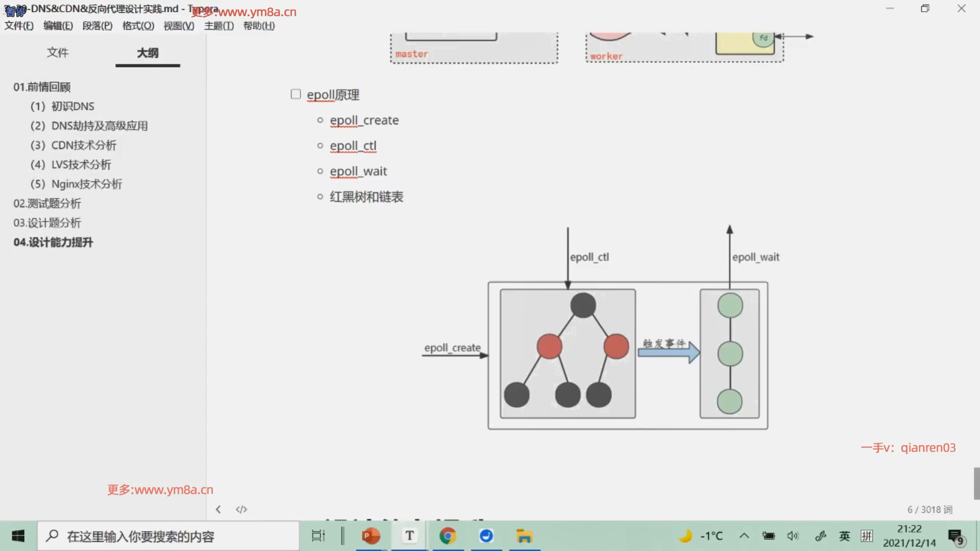The image size is (980, 551).
Task: Open the 段落(P) menu
Action: tap(97, 26)
